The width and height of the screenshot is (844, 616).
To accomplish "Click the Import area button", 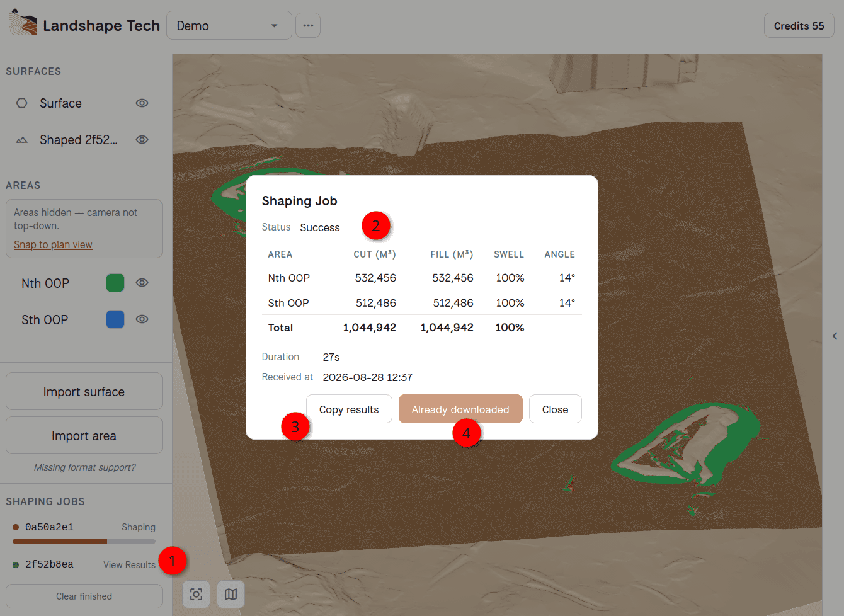I will tap(84, 436).
